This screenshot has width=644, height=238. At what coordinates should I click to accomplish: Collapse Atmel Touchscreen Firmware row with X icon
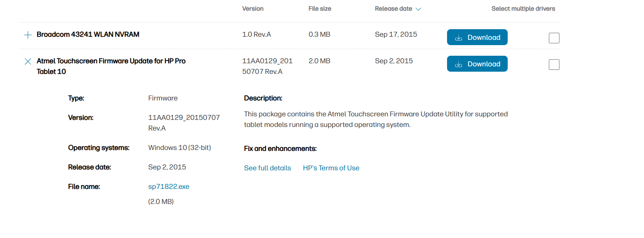(x=27, y=61)
